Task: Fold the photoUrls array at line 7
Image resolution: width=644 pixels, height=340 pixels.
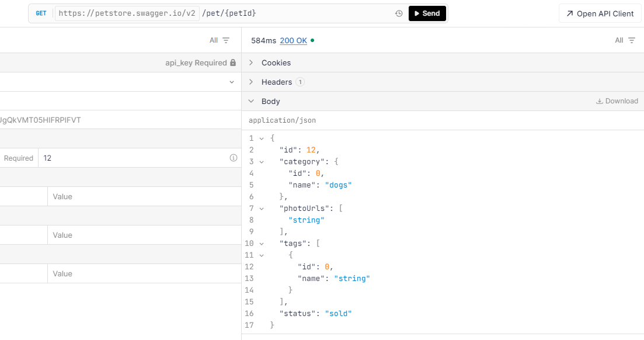Action: click(x=261, y=209)
